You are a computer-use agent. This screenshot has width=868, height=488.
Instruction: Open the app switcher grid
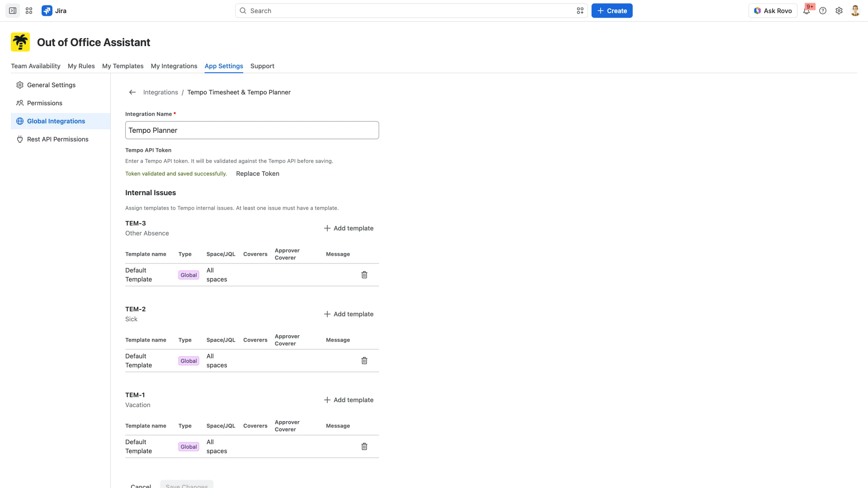pos(29,11)
